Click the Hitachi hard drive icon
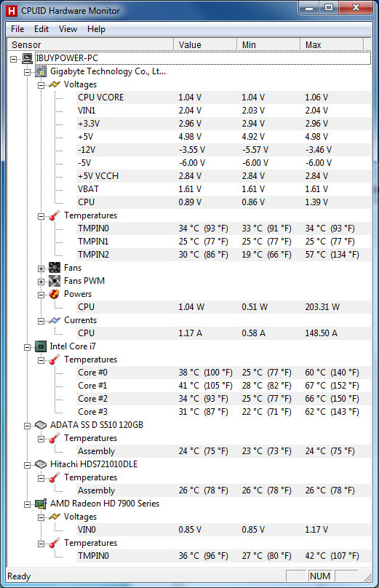 [x=41, y=464]
